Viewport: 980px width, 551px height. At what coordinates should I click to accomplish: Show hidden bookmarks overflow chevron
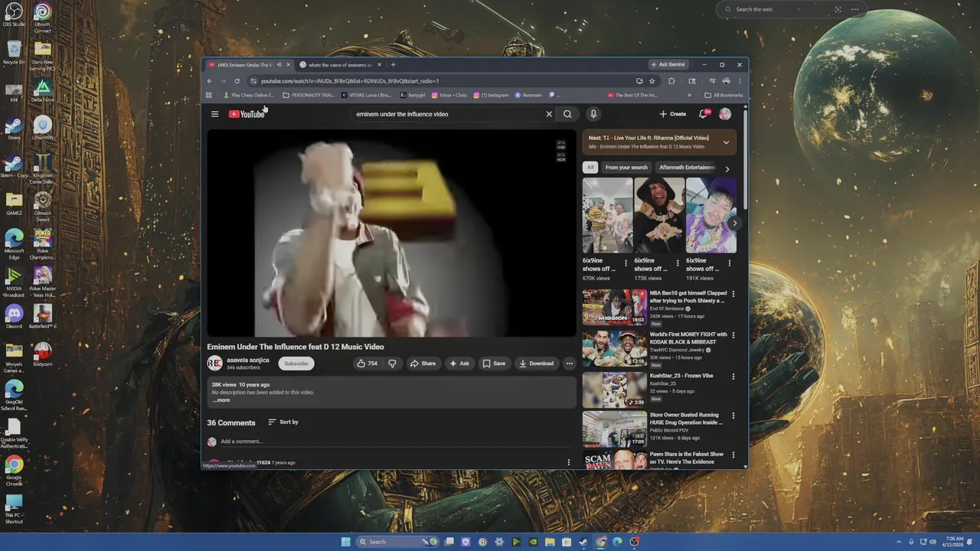[x=689, y=96]
